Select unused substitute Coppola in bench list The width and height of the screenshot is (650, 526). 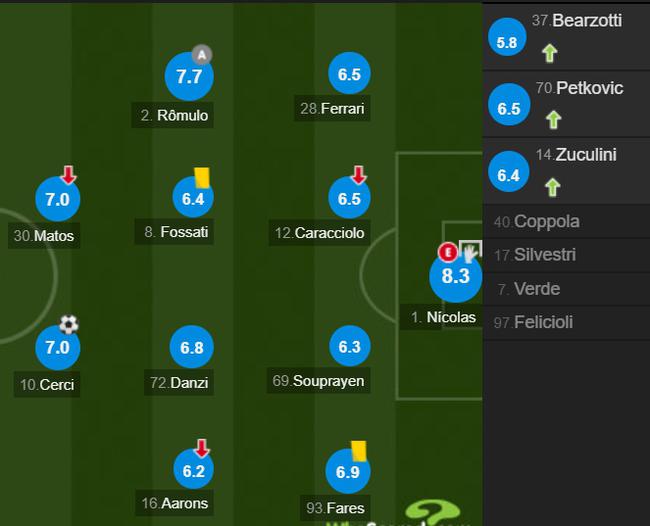[546, 222]
